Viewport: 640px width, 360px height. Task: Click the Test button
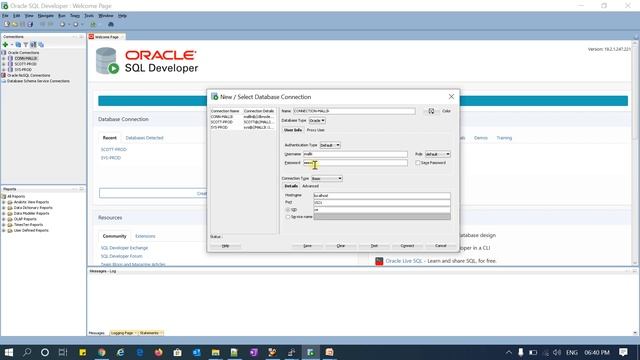pos(374,246)
